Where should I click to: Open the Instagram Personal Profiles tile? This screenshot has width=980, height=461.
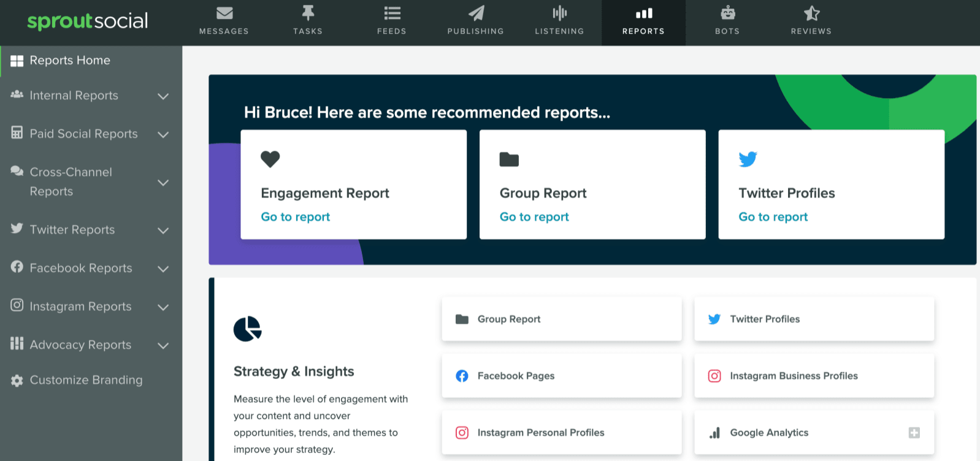(562, 433)
